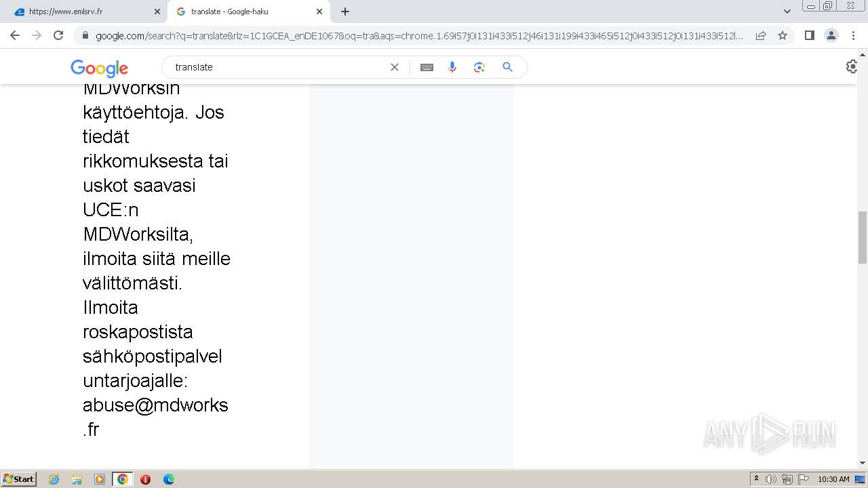Start voice search with microphone icon
The image size is (868, 488).
(x=452, y=67)
